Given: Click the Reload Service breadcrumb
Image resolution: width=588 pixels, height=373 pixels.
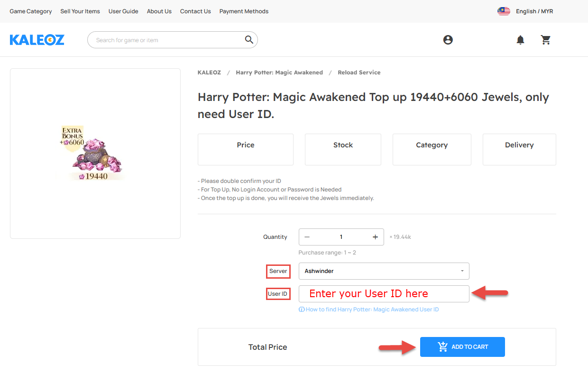Looking at the screenshot, I should [359, 73].
